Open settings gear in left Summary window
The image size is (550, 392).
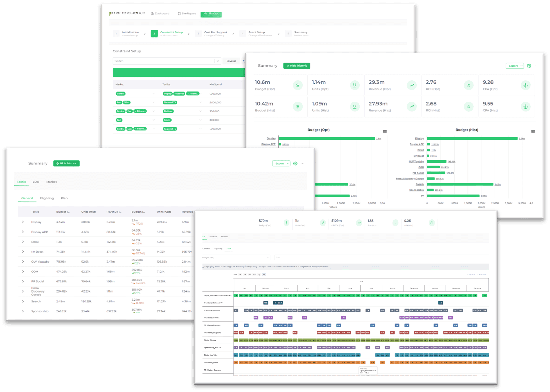coord(295,164)
